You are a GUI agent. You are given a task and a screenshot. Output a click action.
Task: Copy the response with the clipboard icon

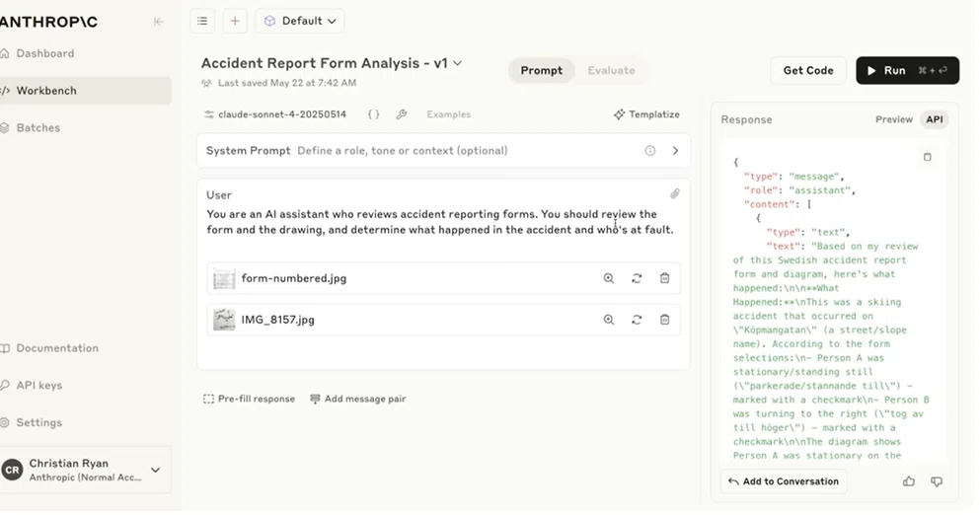[928, 157]
